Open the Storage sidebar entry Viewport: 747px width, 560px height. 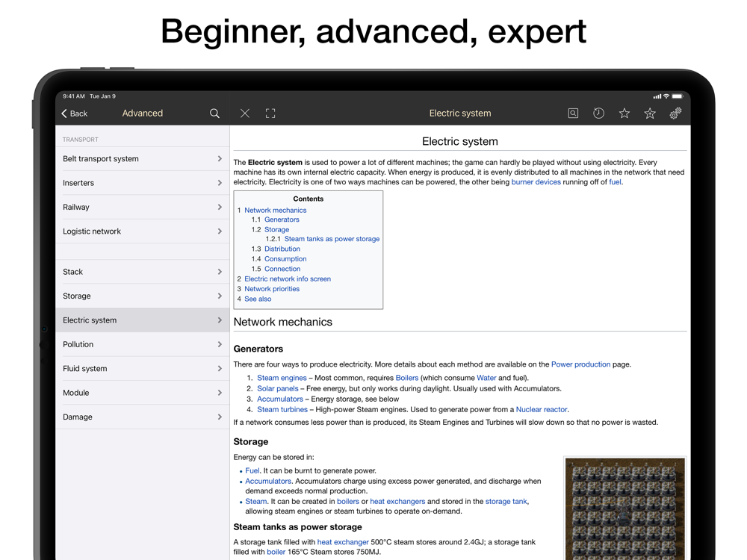click(x=143, y=296)
